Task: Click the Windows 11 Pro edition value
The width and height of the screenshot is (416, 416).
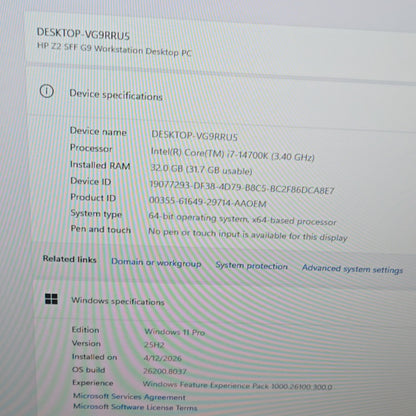Action: pos(175,332)
